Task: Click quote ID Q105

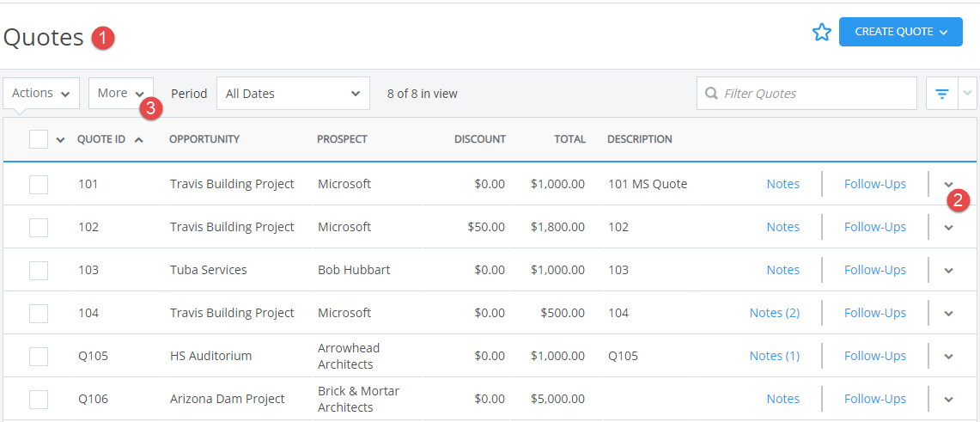Action: (x=93, y=356)
